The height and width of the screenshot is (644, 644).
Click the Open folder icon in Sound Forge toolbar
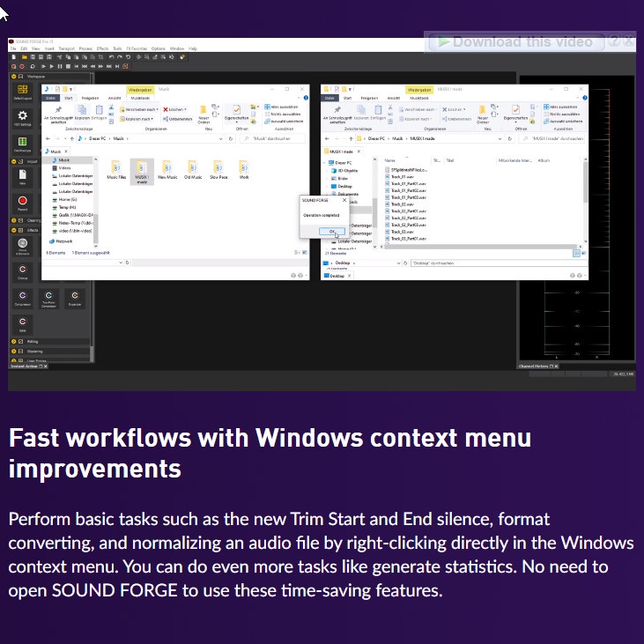(25, 57)
